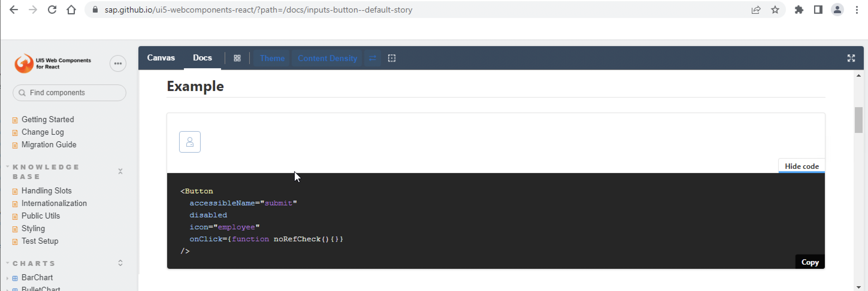Screen dimensions: 868x291
Task: Open the Content Density selector
Action: [327, 58]
